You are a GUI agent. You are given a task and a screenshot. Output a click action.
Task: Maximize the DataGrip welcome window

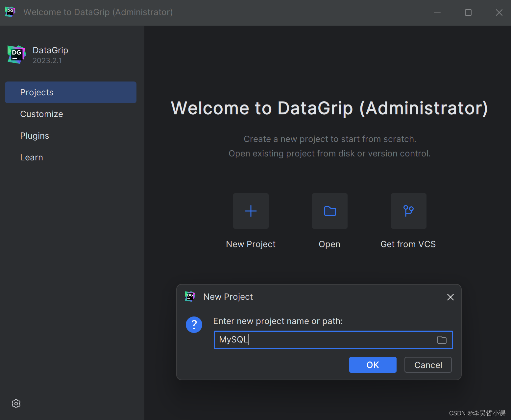(468, 12)
